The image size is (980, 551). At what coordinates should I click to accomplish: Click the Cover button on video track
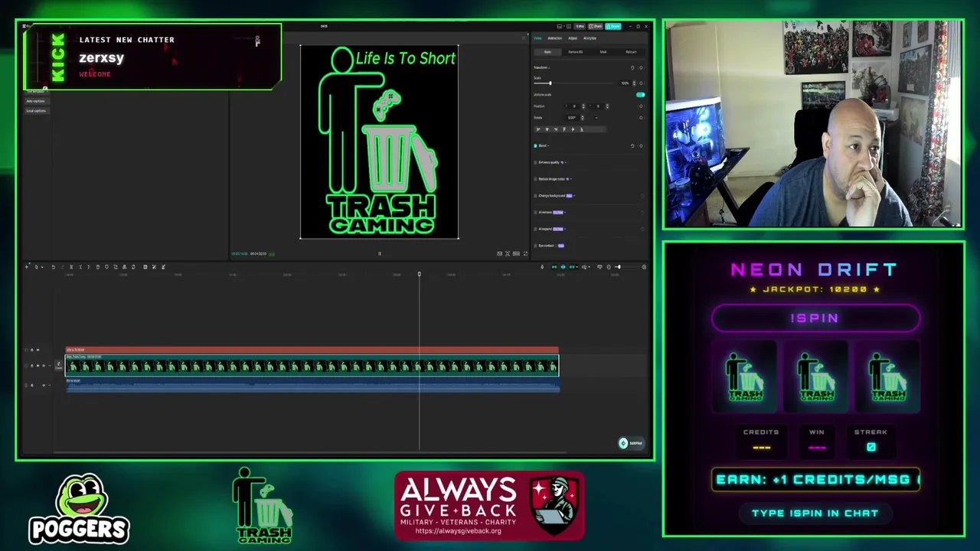click(x=58, y=366)
